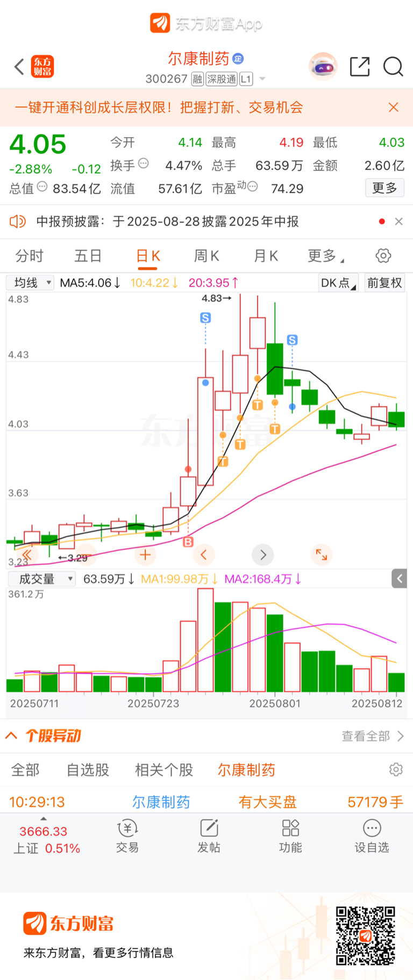Open 查看全部 for stock alerts
Image resolution: width=413 pixels, height=980 pixels.
pyautogui.click(x=373, y=736)
